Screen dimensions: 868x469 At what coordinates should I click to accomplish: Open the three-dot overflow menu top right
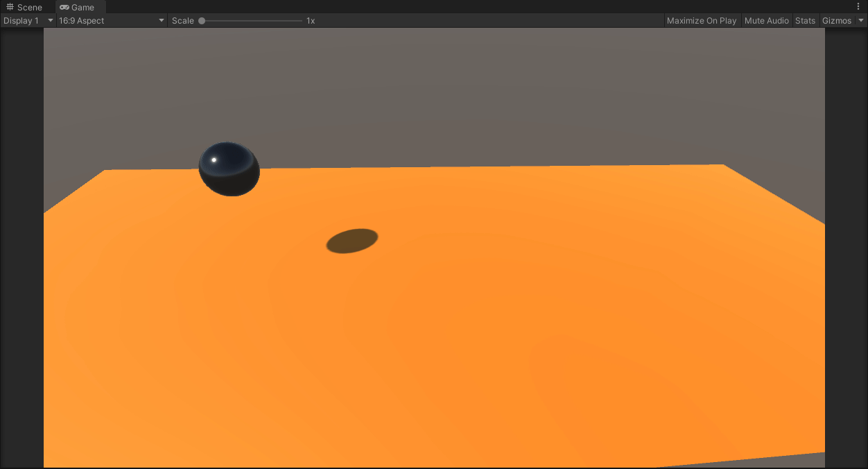(x=860, y=6)
